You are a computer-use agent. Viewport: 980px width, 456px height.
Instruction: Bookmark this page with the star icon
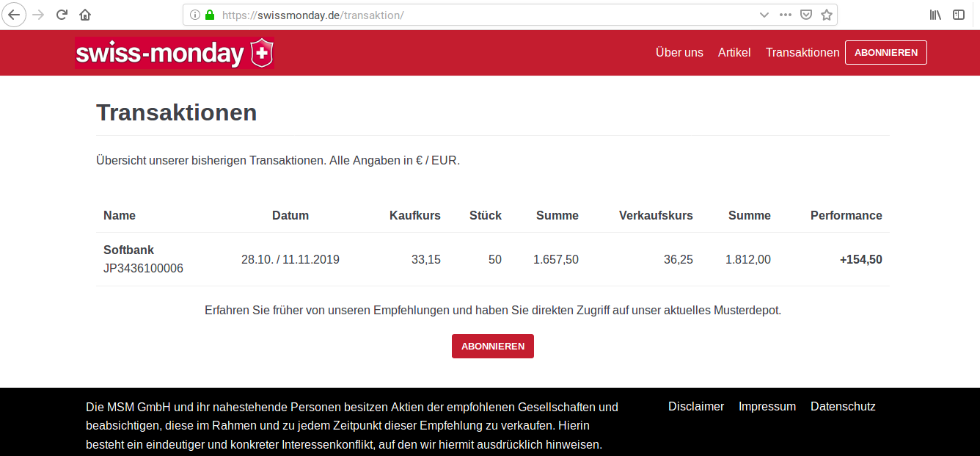click(x=827, y=15)
